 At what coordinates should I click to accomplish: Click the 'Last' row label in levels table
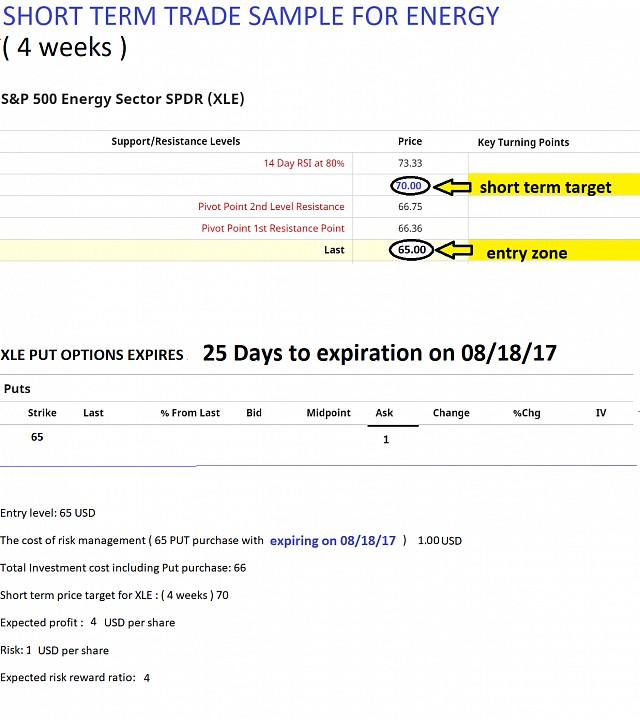pos(334,250)
